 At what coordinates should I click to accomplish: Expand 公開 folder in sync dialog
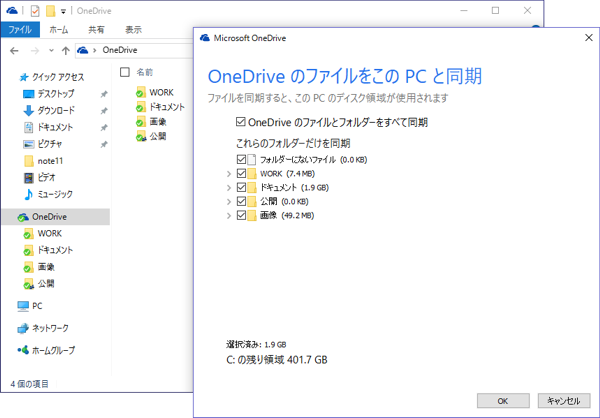click(229, 201)
